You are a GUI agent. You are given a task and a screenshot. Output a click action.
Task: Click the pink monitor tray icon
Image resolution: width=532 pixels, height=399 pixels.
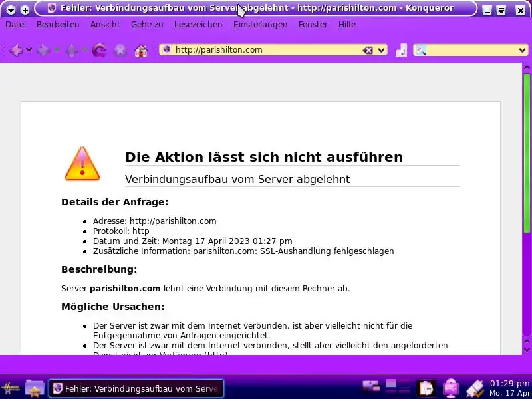451,388
